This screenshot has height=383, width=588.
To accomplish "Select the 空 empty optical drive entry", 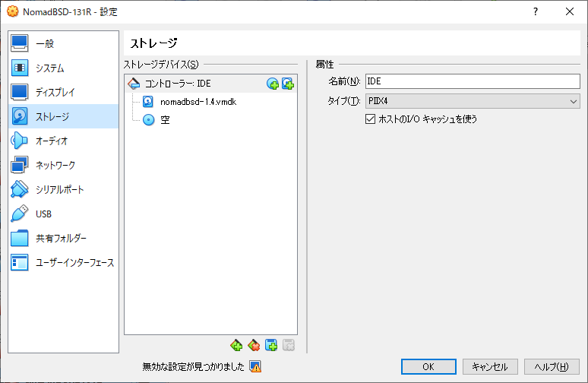I will pyautogui.click(x=165, y=119).
